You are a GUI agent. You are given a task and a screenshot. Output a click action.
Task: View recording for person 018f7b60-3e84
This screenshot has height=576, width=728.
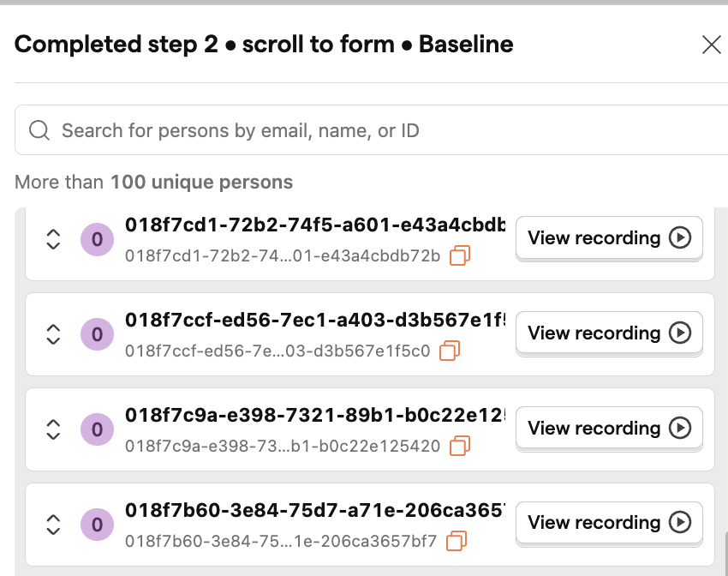pyautogui.click(x=609, y=523)
